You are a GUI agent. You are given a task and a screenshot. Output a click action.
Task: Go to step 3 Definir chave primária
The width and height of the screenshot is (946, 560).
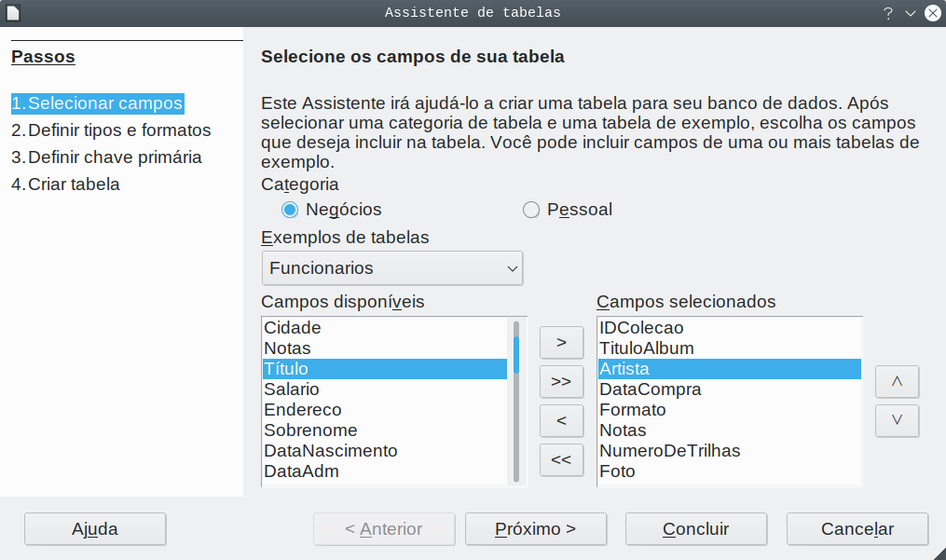(106, 157)
